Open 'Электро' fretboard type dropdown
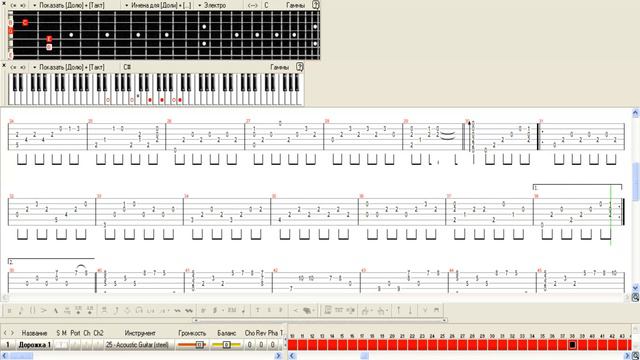Screen dimensions: 640x360 (211, 5)
